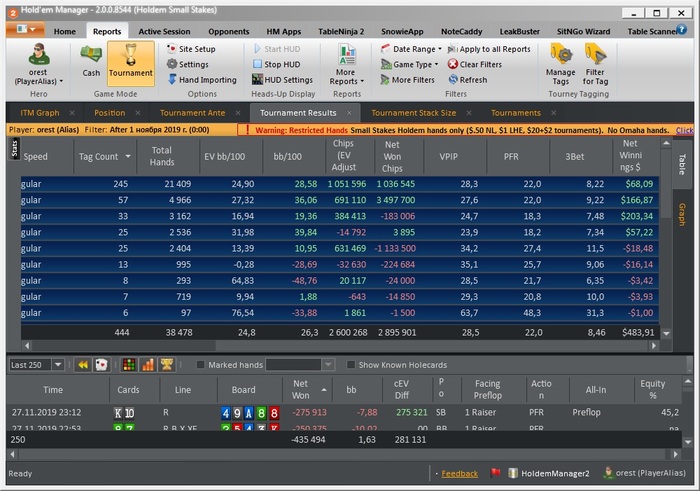This screenshot has width=700, height=491.
Task: Close the Tournament Ante report tab
Action: tap(238, 113)
